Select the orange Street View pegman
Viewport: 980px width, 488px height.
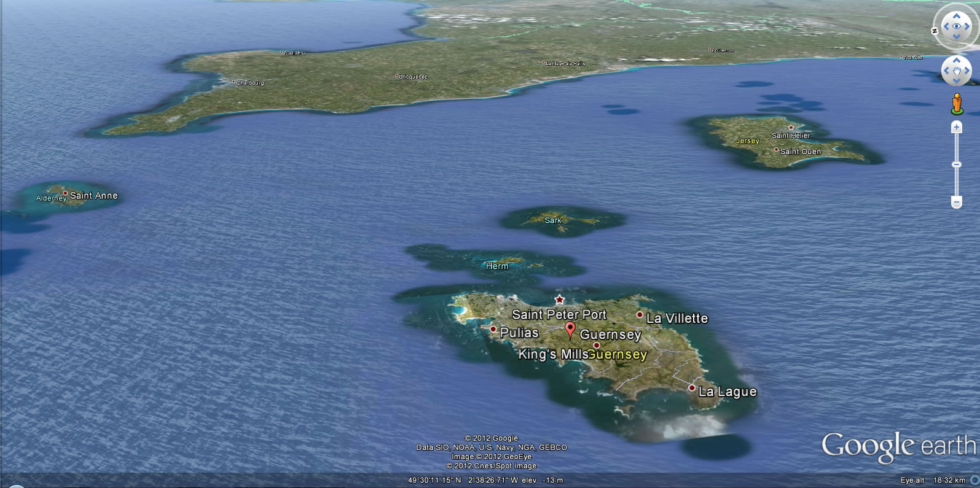click(x=957, y=104)
